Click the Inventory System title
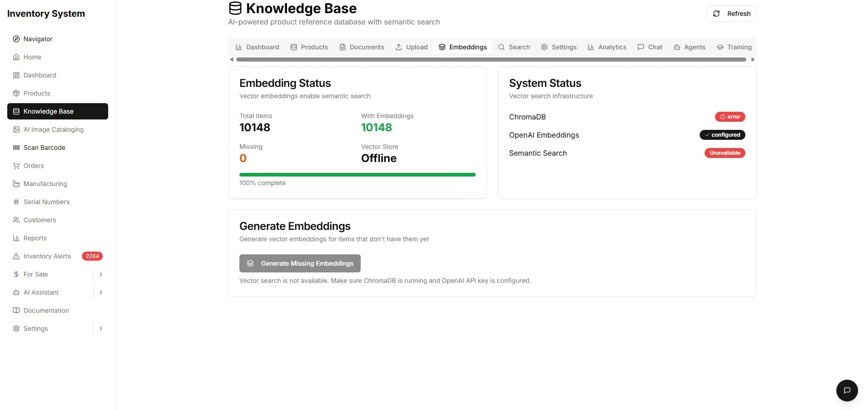 point(46,14)
